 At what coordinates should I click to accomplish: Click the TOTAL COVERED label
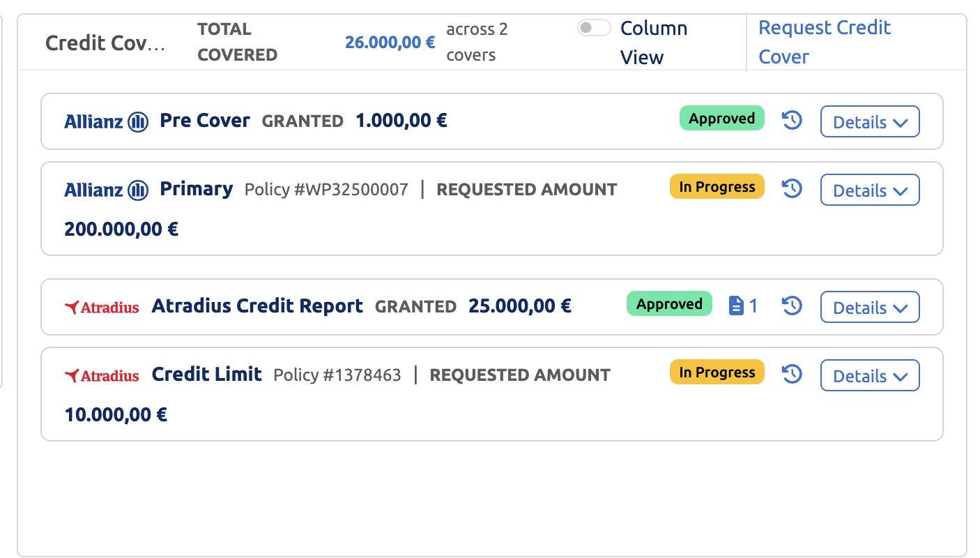[x=238, y=42]
